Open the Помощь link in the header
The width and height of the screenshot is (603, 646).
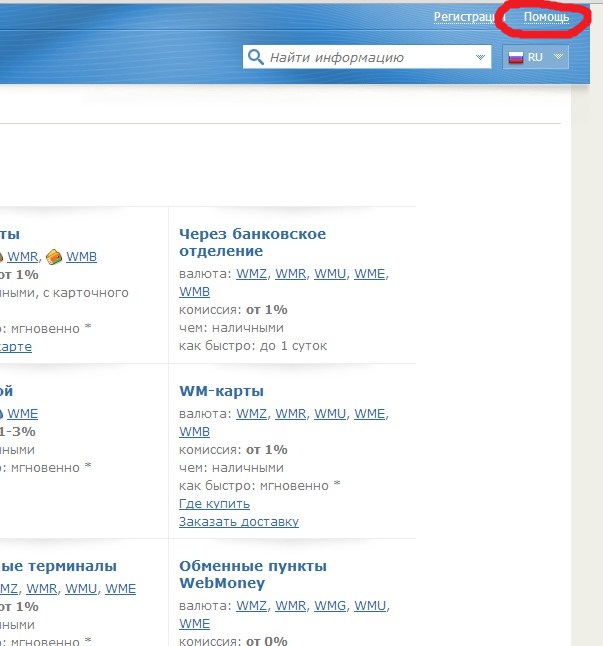pos(546,17)
